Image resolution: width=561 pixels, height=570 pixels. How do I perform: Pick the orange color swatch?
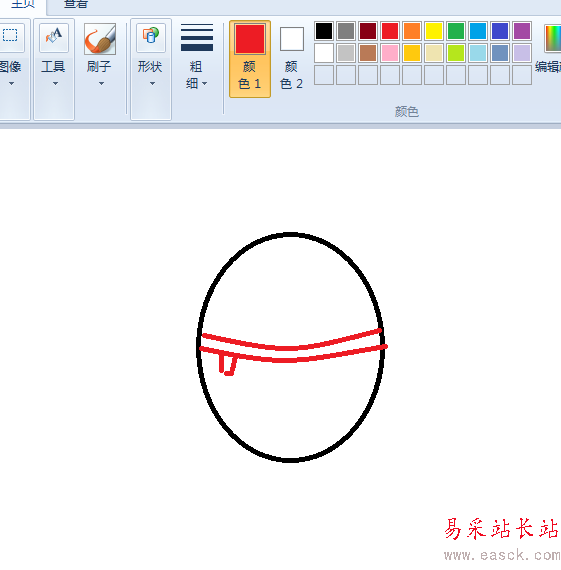tap(412, 31)
